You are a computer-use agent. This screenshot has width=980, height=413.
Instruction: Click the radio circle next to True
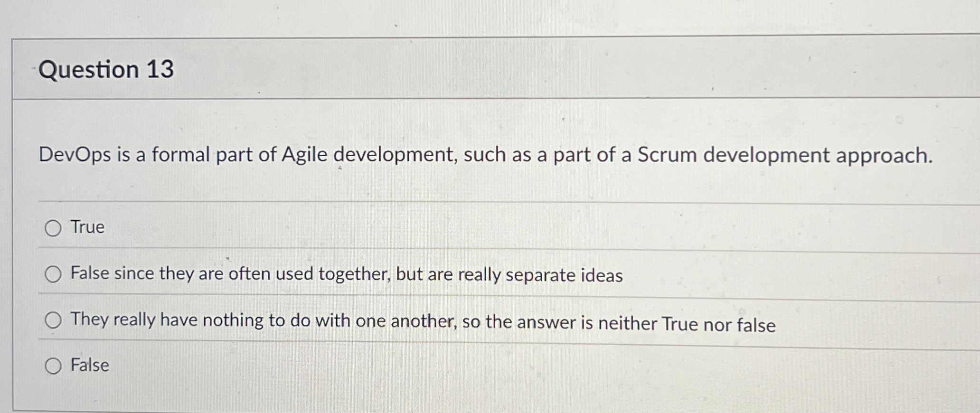54,228
